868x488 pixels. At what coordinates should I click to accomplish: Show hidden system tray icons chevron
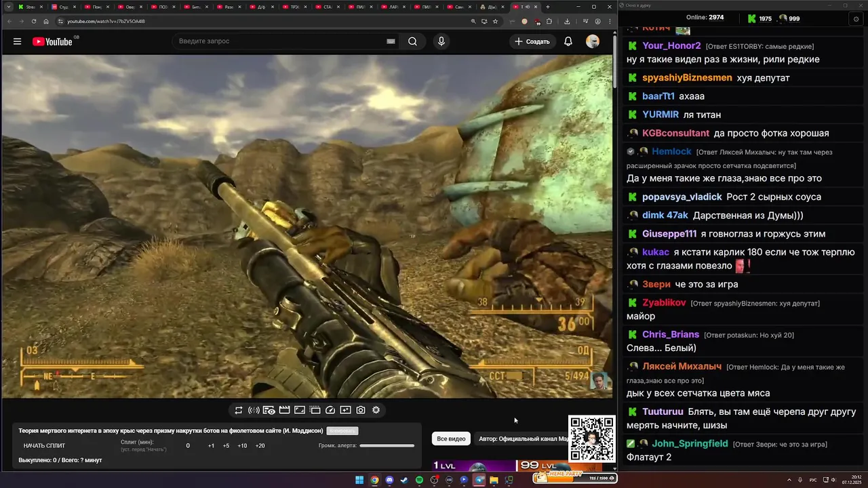point(789,480)
